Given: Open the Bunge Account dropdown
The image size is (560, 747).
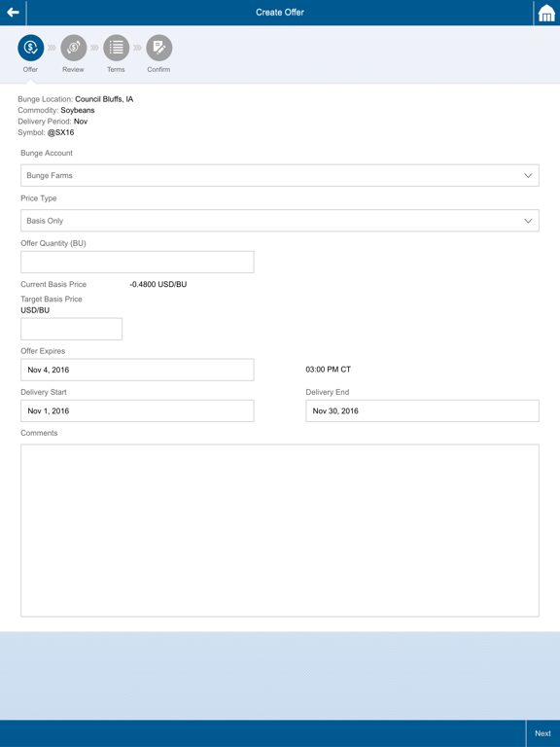Looking at the screenshot, I should click(x=280, y=175).
